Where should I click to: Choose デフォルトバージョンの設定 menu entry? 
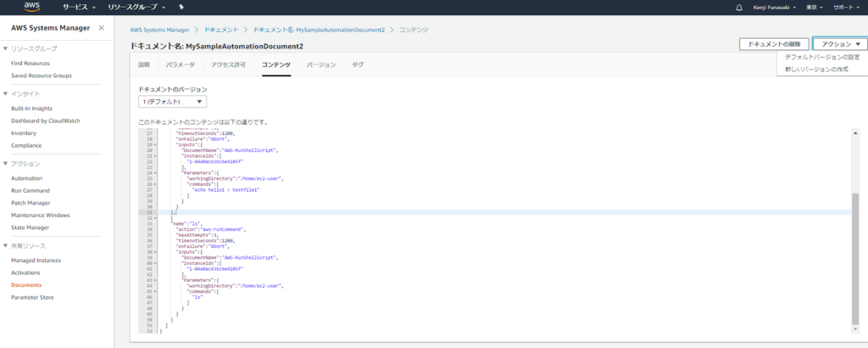tap(822, 57)
